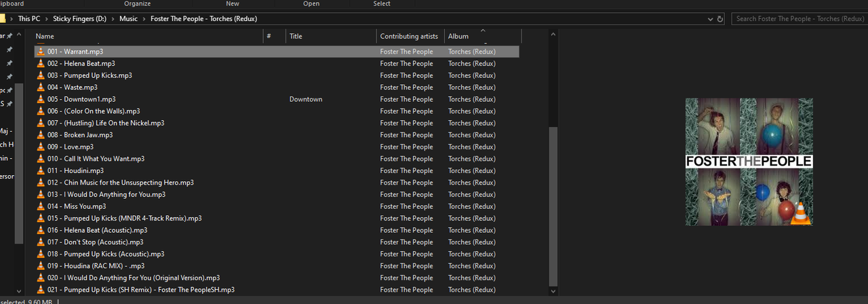Image resolution: width=868 pixels, height=304 pixels.
Task: Click VLC icon of 017 - Don't Stop (Acoustic).mp3
Action: 41,242
